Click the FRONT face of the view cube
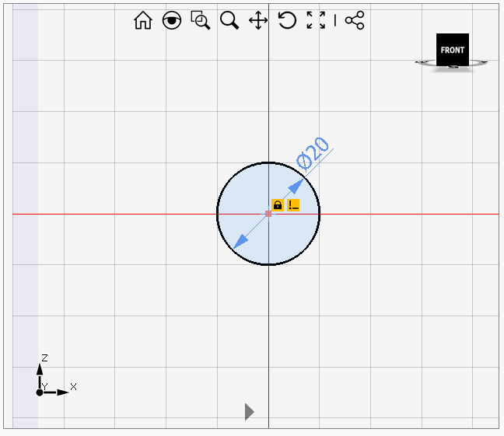Viewport: 504px width, 436px height. [452, 50]
